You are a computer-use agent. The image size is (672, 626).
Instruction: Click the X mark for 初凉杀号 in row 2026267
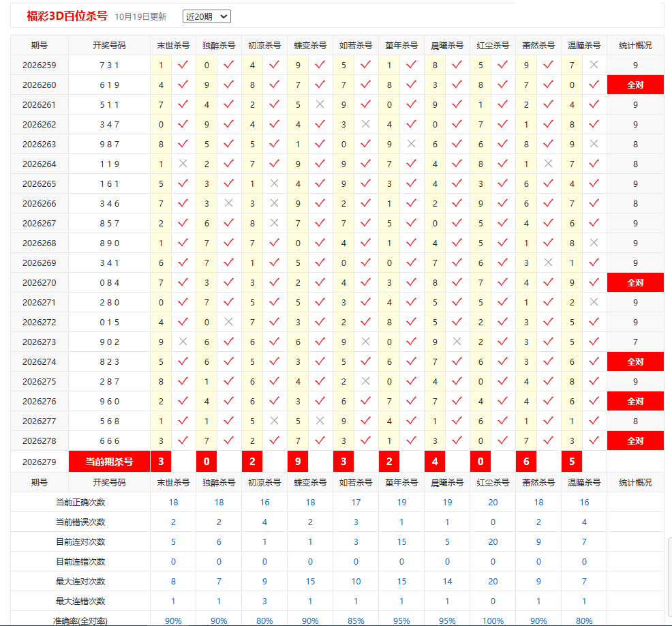[274, 223]
